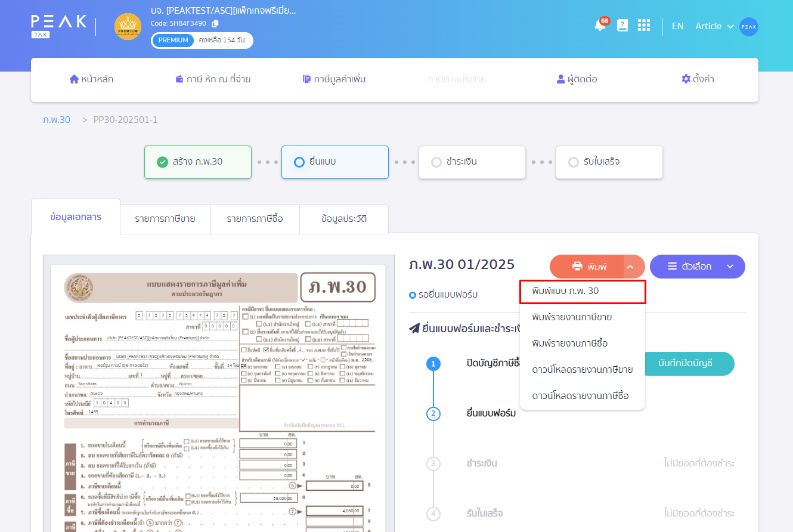Expand the Article dropdown
793x532 pixels.
click(x=713, y=26)
